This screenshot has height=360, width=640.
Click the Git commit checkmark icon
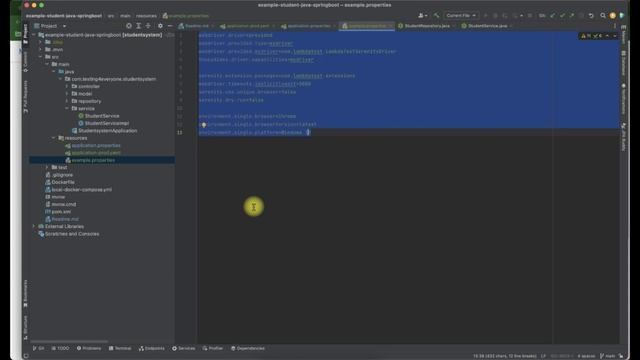pyautogui.click(x=562, y=16)
